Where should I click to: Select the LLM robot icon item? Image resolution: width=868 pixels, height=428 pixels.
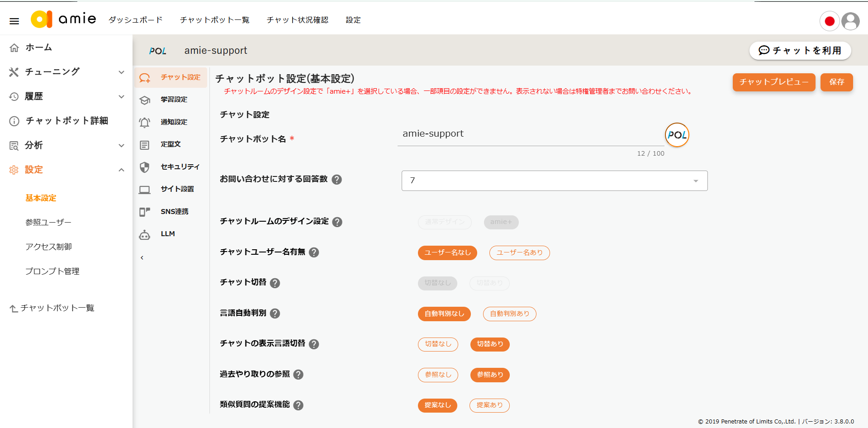[x=145, y=234]
